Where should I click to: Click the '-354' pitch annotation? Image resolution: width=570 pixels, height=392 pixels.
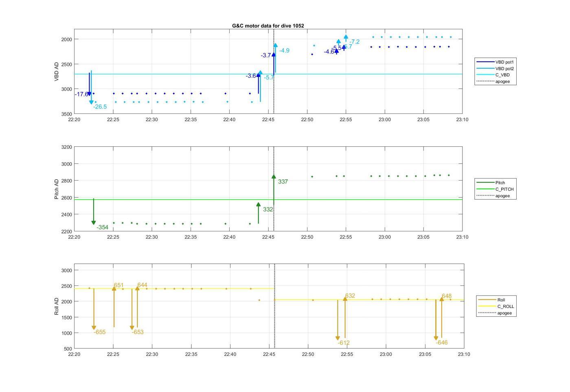[x=102, y=227]
